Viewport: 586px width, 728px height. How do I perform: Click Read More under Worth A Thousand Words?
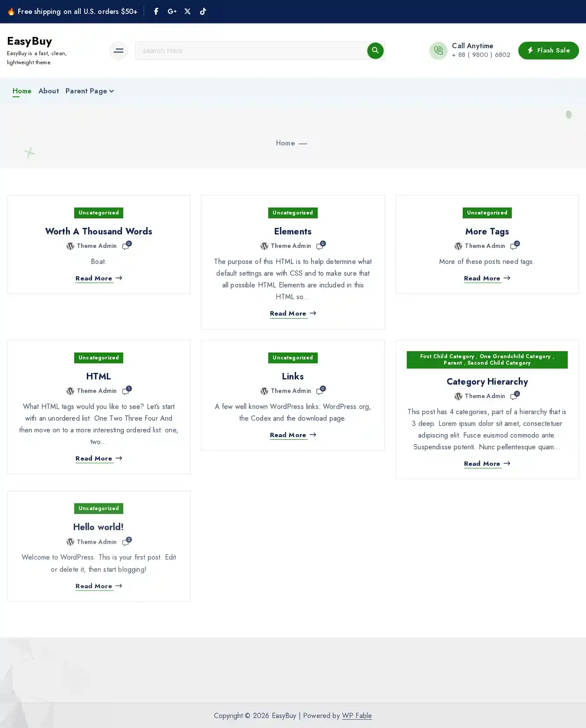99,278
